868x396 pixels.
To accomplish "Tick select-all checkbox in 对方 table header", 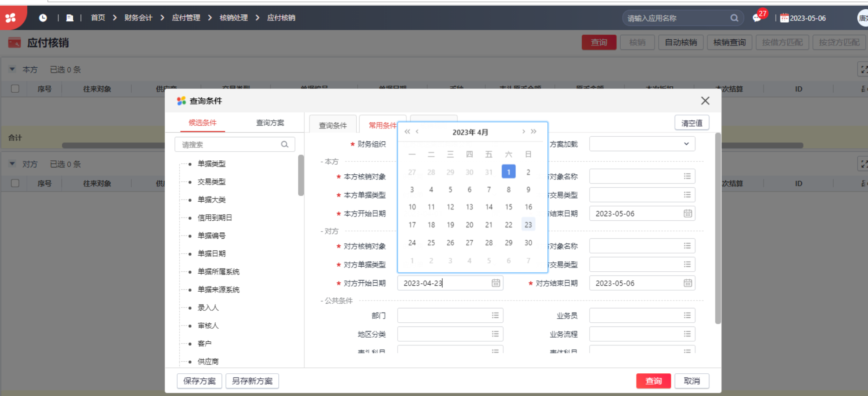I will pos(15,183).
